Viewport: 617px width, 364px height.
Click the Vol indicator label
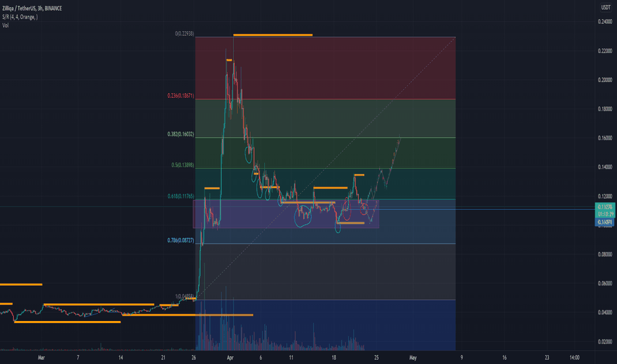(x=5, y=25)
